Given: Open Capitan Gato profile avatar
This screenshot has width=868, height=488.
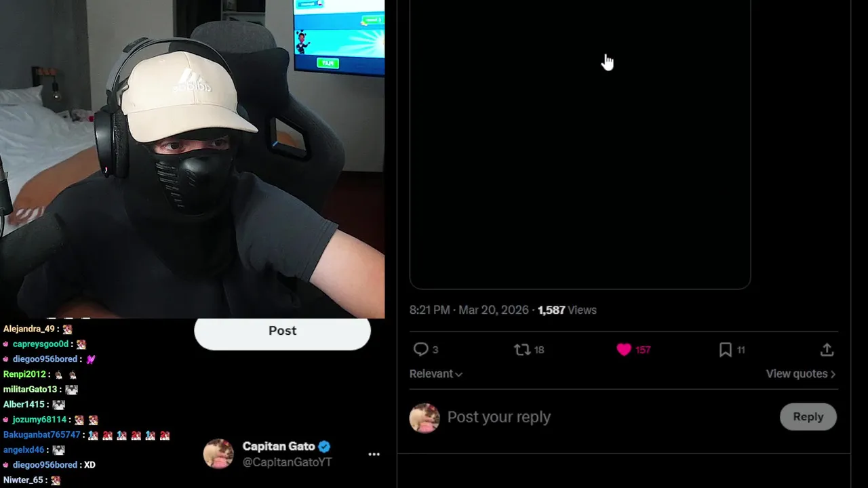Looking at the screenshot, I should click(218, 453).
